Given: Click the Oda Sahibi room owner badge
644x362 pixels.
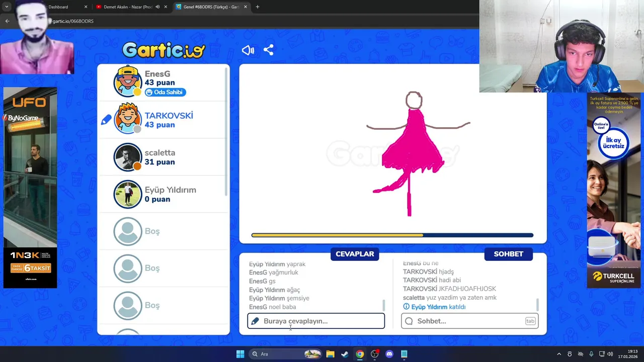Looking at the screenshot, I should [166, 92].
